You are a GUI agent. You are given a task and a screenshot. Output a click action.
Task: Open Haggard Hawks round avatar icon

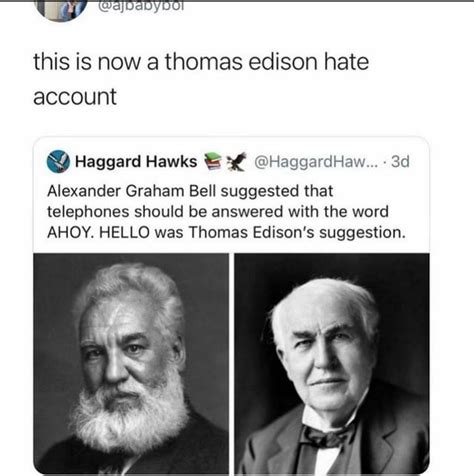pyautogui.click(x=58, y=162)
